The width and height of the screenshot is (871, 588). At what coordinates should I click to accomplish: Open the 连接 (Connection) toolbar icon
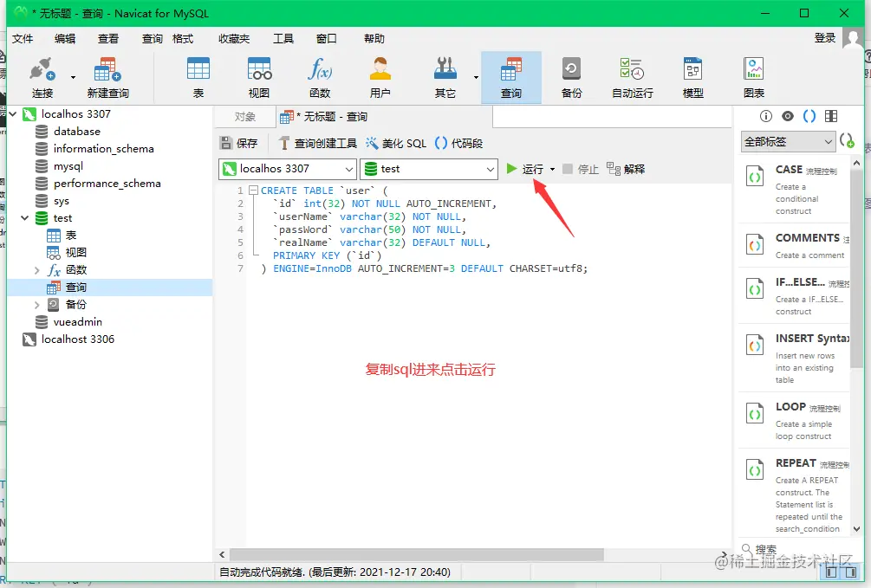point(42,77)
